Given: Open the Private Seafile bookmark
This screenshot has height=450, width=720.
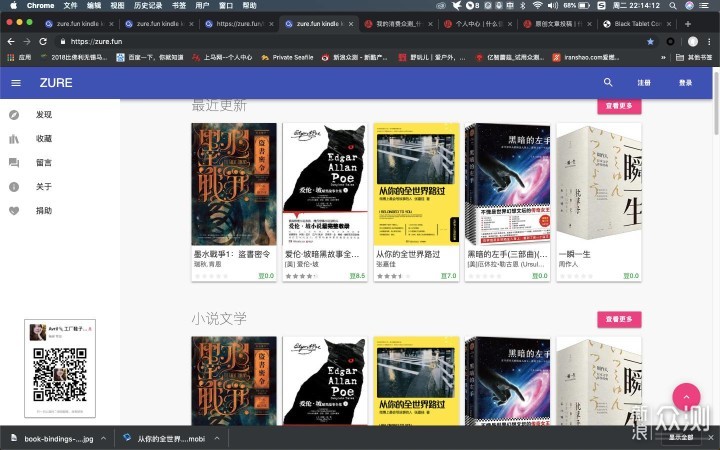Looking at the screenshot, I should click(x=287, y=57).
